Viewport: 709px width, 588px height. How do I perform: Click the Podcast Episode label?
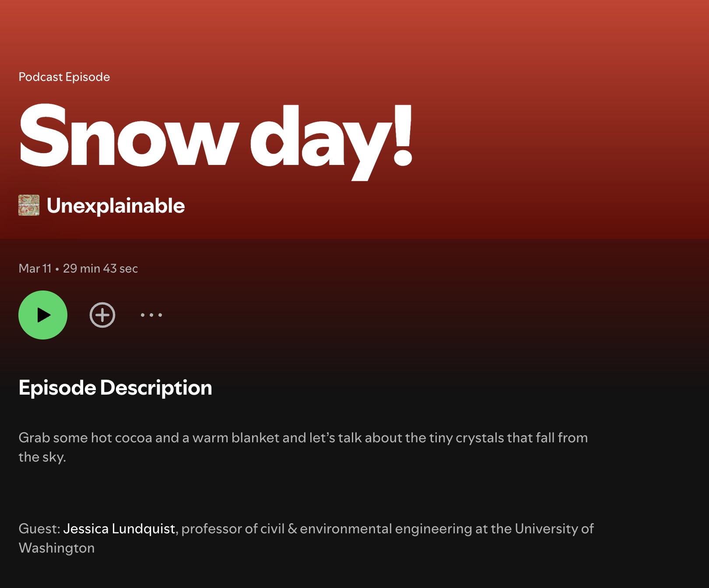(64, 77)
